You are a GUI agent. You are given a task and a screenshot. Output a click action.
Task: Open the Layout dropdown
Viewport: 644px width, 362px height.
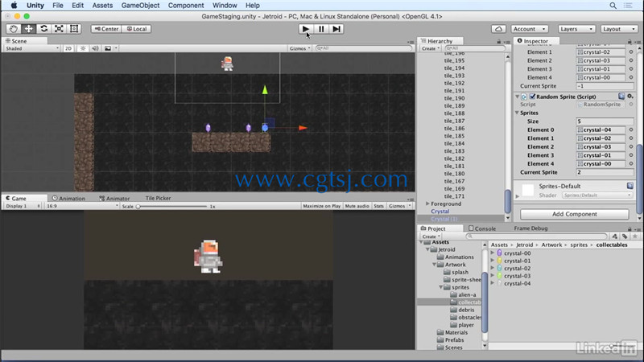619,29
